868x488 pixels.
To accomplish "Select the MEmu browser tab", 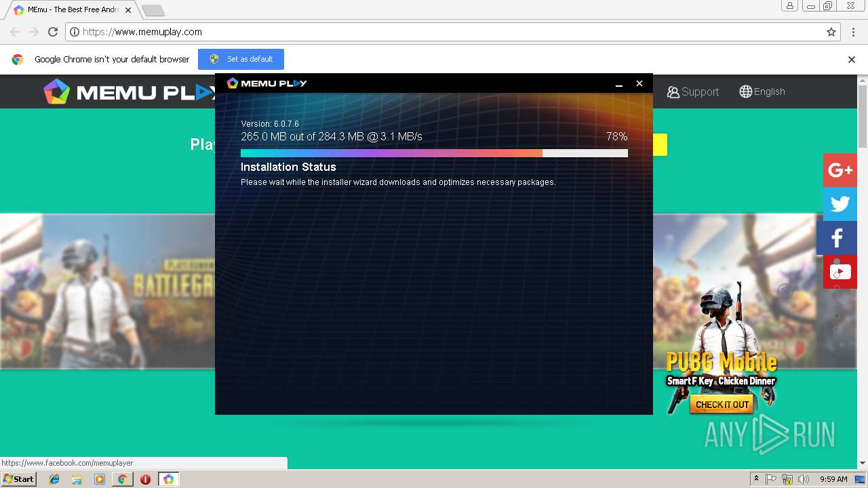I will click(72, 10).
